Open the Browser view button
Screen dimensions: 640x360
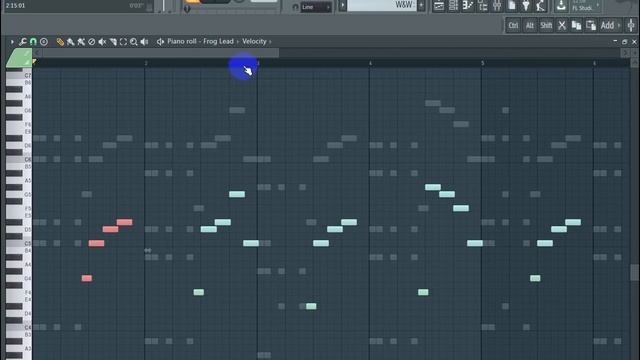pyautogui.click(x=483, y=6)
